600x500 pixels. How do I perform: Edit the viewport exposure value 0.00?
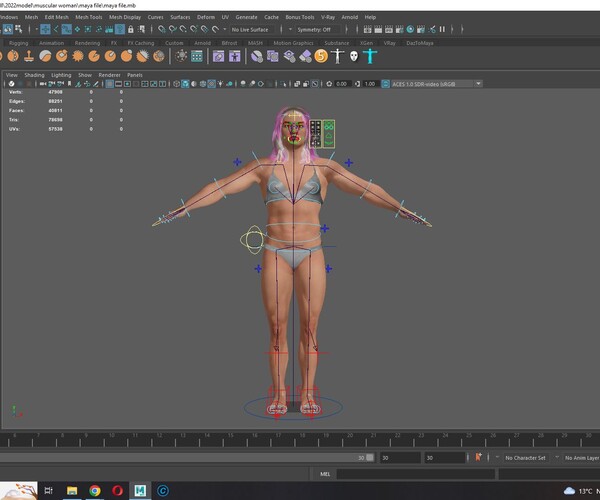342,84
